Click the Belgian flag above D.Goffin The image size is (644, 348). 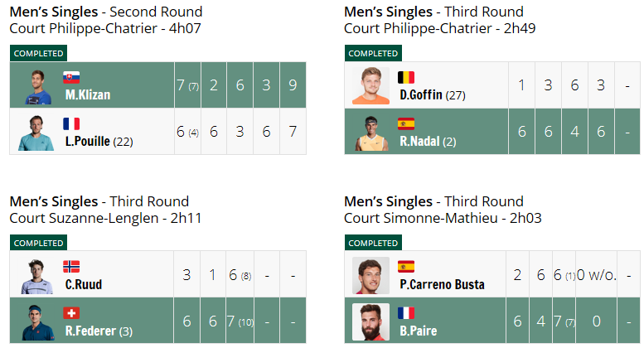[406, 77]
